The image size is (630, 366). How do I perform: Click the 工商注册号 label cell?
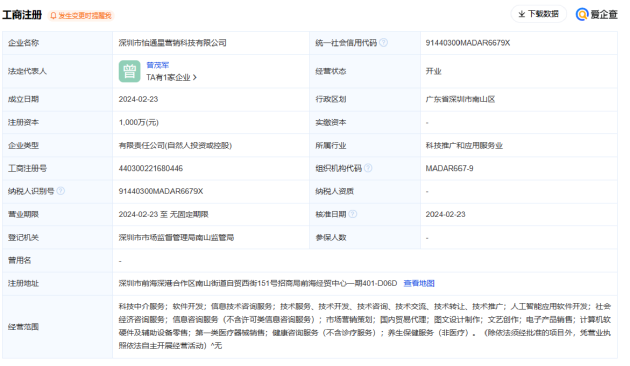pyautogui.click(x=57, y=168)
